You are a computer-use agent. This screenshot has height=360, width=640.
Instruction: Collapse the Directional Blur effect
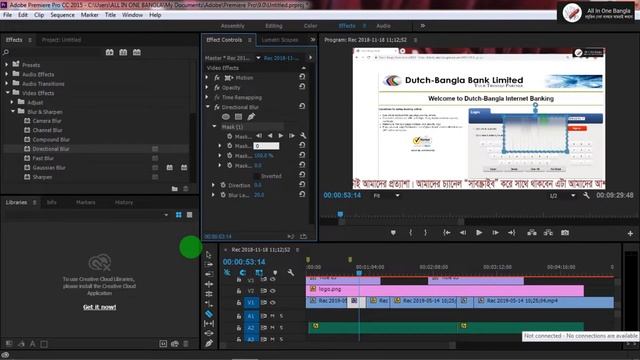click(x=207, y=107)
